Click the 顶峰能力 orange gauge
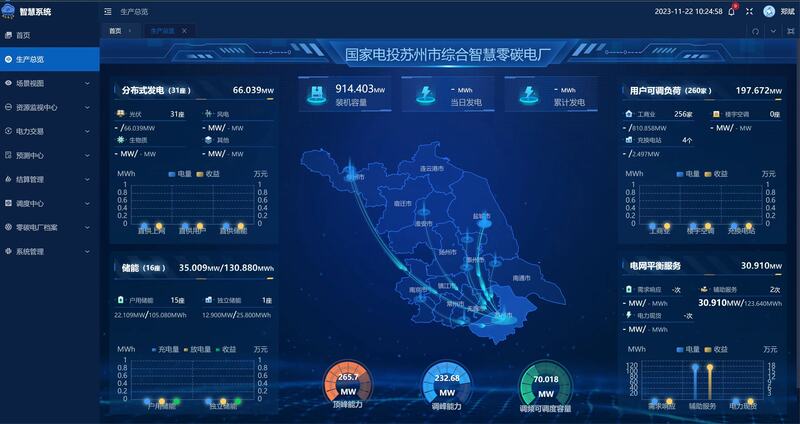The image size is (800, 424). 348,384
